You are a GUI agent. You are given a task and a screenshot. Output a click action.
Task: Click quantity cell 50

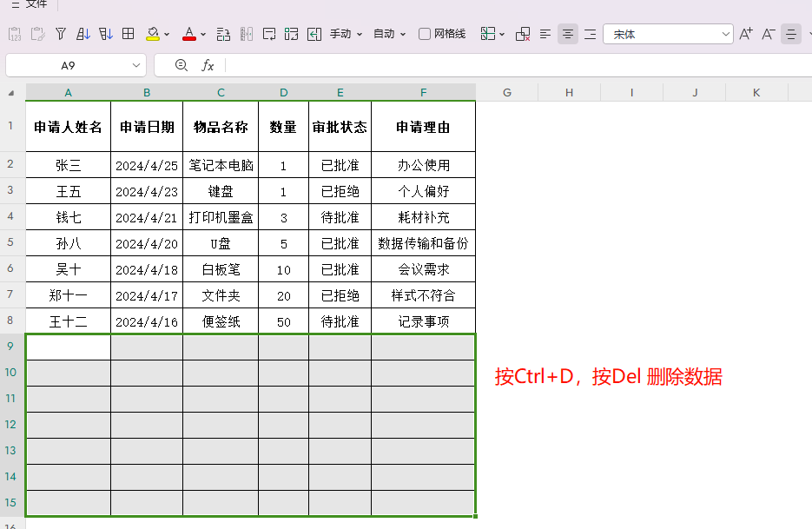tap(284, 321)
